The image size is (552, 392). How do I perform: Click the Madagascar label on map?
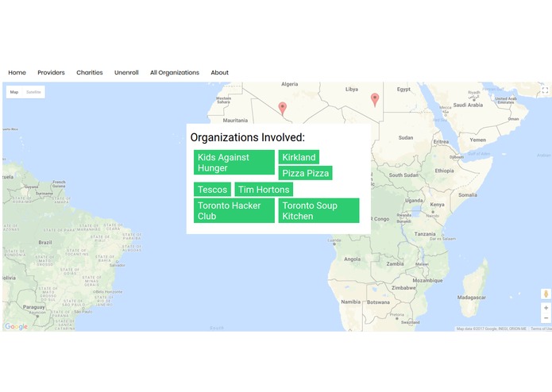(471, 298)
